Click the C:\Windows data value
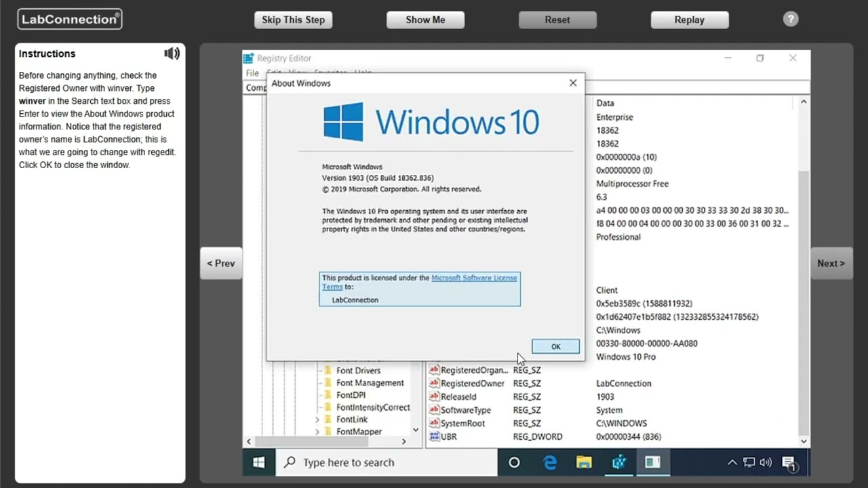The image size is (868, 488). click(x=618, y=330)
